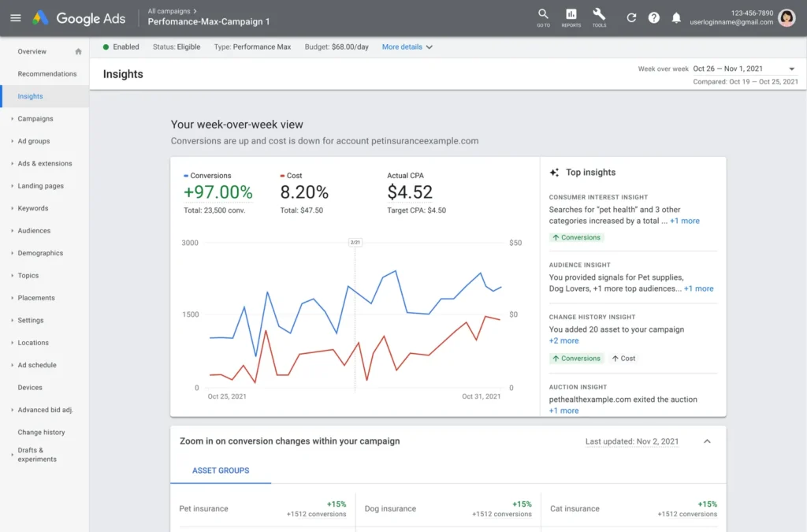Click the Conversions chip under Change History Insight
Image resolution: width=807 pixels, height=532 pixels.
pyautogui.click(x=576, y=358)
